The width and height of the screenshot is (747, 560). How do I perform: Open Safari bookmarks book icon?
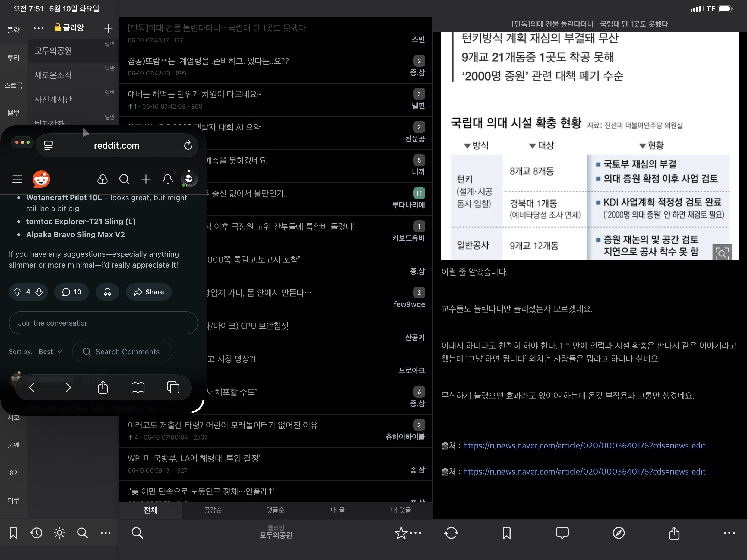coord(138,387)
